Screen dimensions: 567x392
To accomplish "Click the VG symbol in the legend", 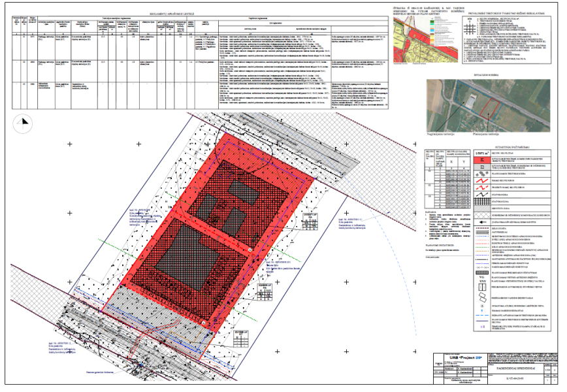I will coord(481,278).
